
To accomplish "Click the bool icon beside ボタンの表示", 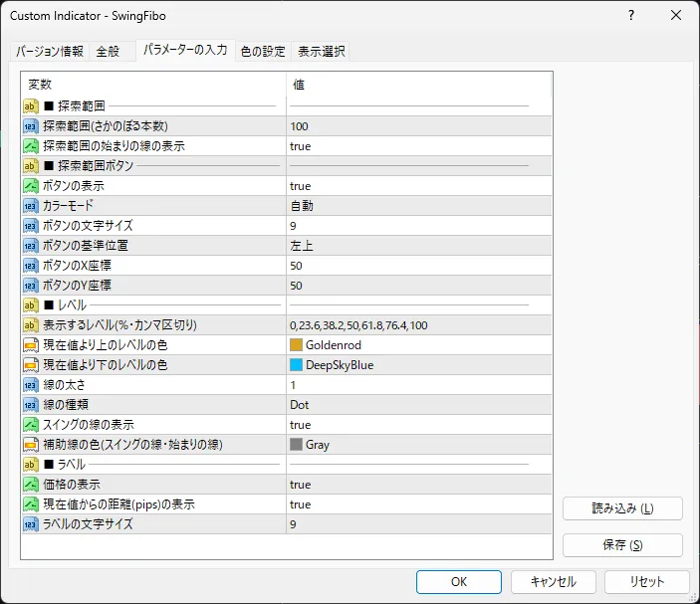I will coord(30,185).
